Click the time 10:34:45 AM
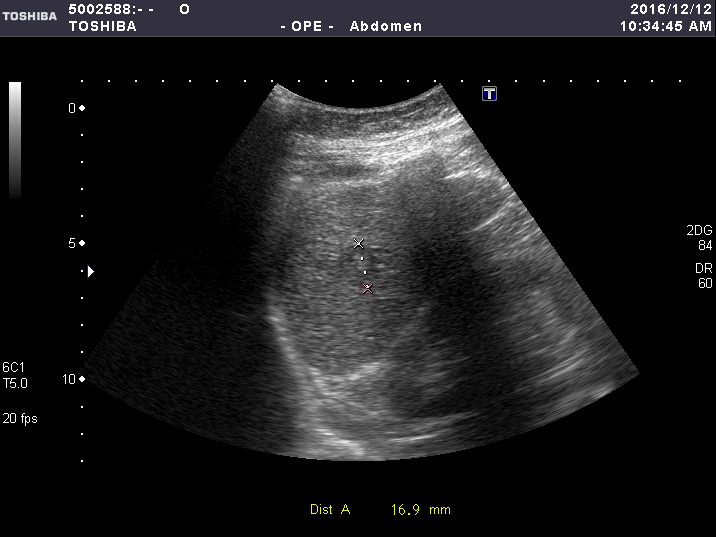Viewport: 716px width, 537px height. tap(666, 26)
